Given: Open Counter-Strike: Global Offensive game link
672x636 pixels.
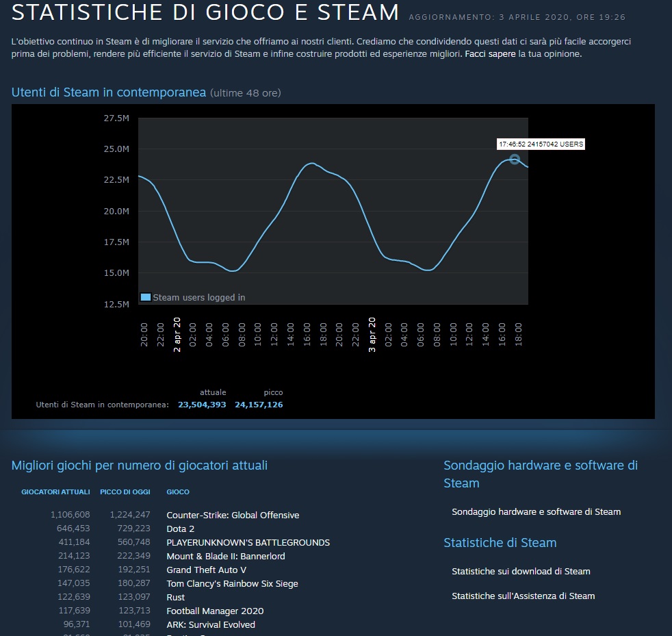Looking at the screenshot, I should coord(233,515).
